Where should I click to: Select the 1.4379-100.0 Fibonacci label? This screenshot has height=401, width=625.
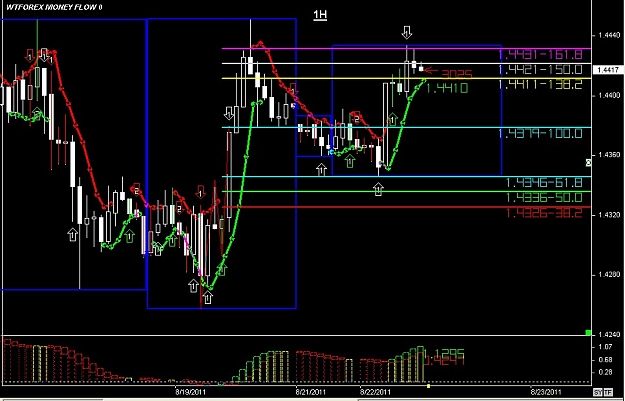pos(540,134)
